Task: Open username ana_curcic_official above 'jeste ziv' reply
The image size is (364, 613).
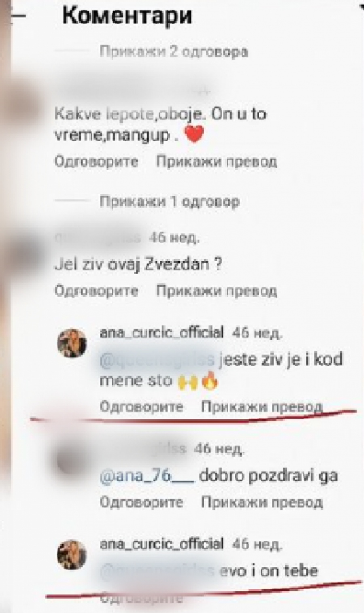Action: click(x=162, y=333)
